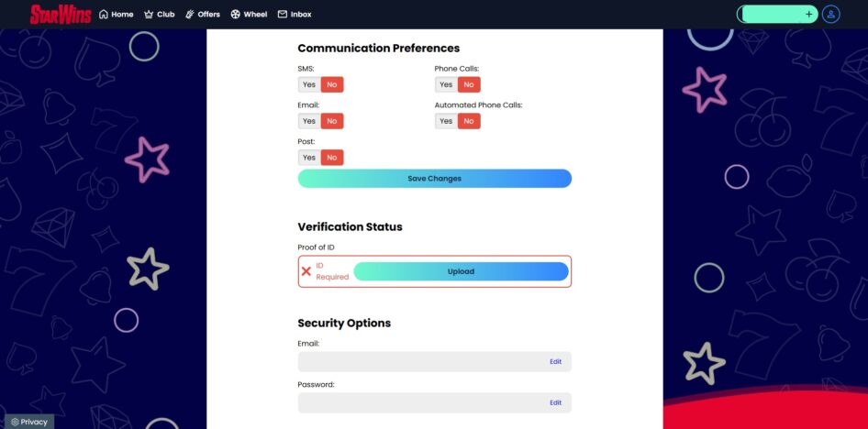Click the Offers party icon
The height and width of the screenshot is (429, 868).
tap(189, 15)
